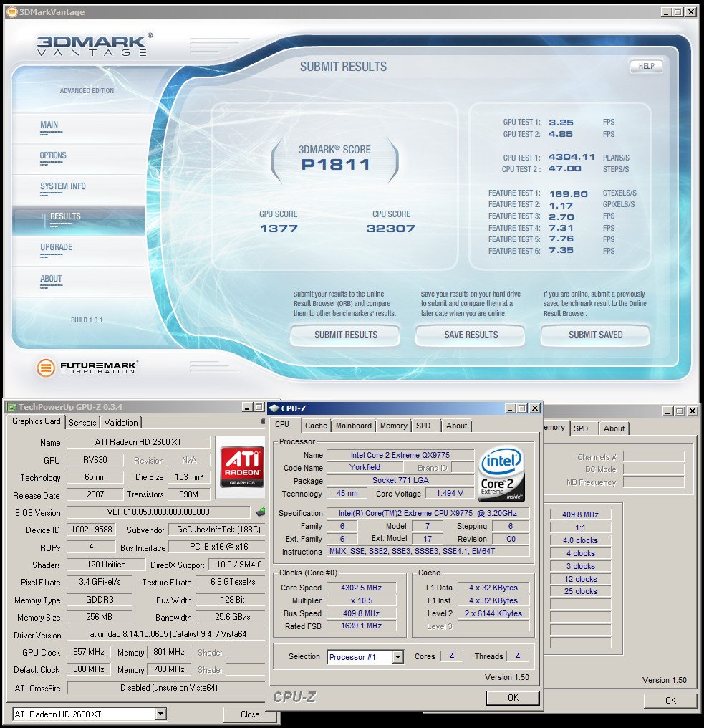Close the front CPU-Z window
This screenshot has height=728, width=704.
[535, 408]
